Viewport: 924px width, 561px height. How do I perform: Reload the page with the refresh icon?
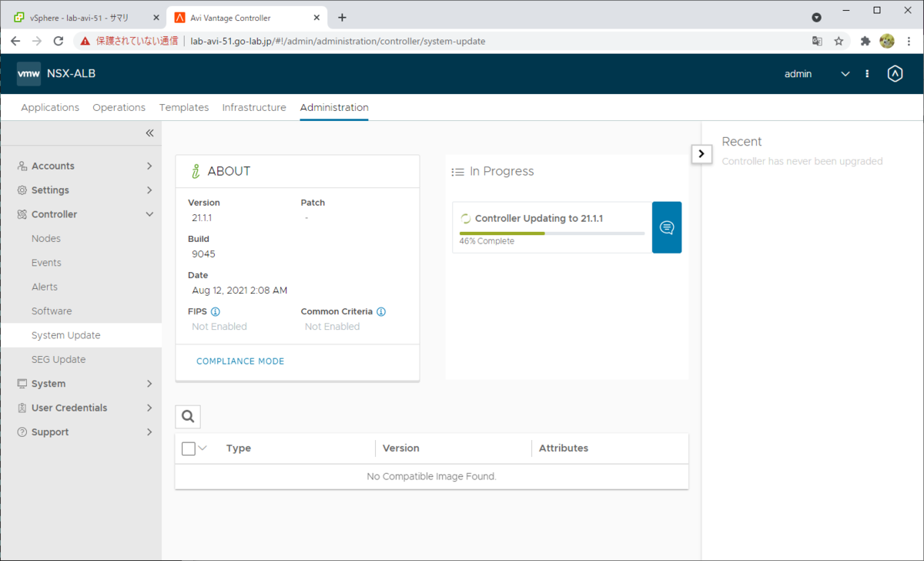[x=59, y=41]
